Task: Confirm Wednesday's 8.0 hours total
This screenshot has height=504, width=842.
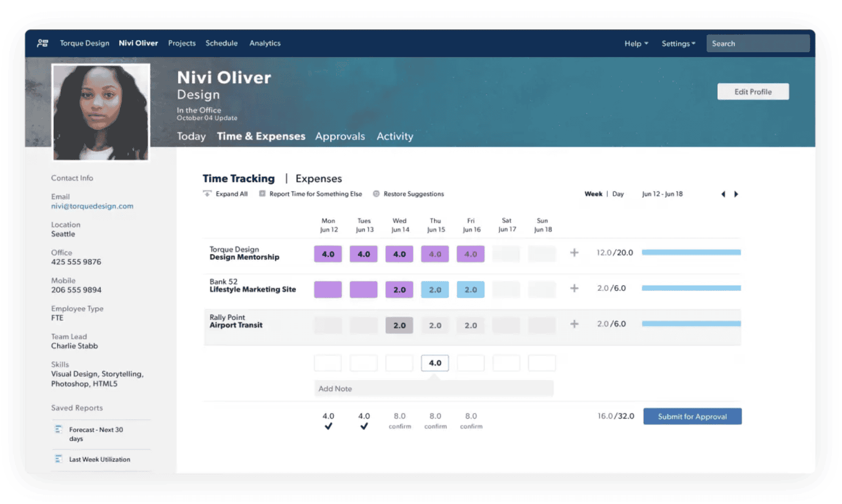Action: [x=400, y=426]
